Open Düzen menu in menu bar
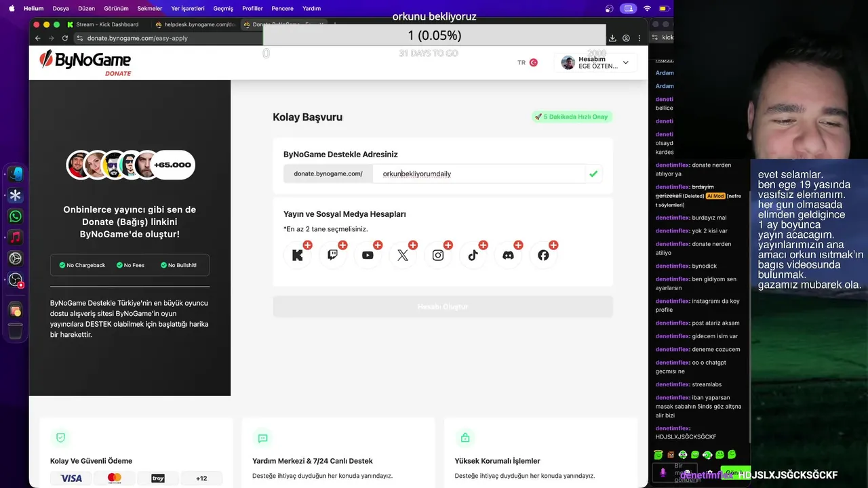 [86, 8]
